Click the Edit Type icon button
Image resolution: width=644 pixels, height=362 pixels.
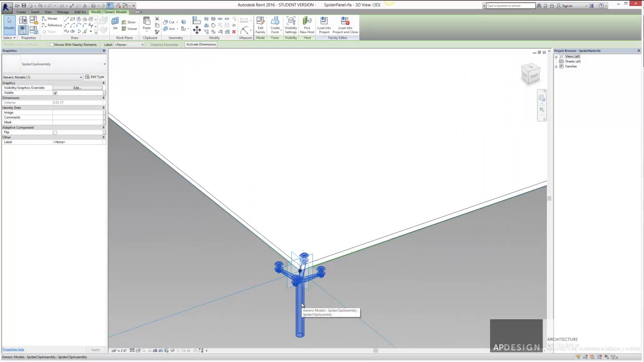pyautogui.click(x=94, y=77)
